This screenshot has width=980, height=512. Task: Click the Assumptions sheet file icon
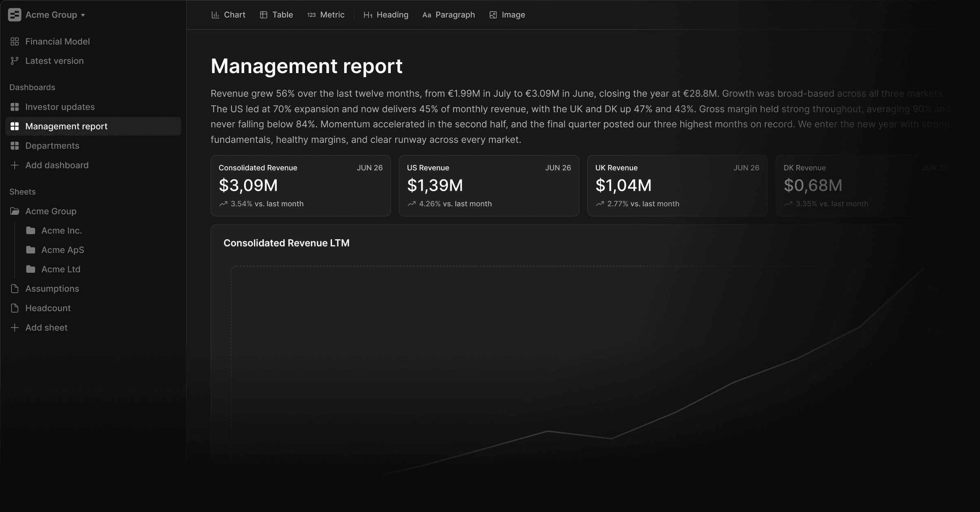(15, 289)
